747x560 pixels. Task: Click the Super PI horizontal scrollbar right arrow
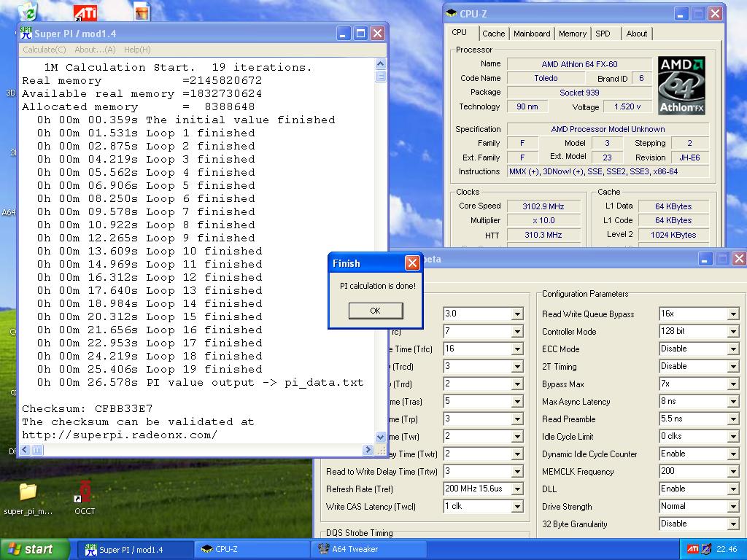(x=368, y=449)
